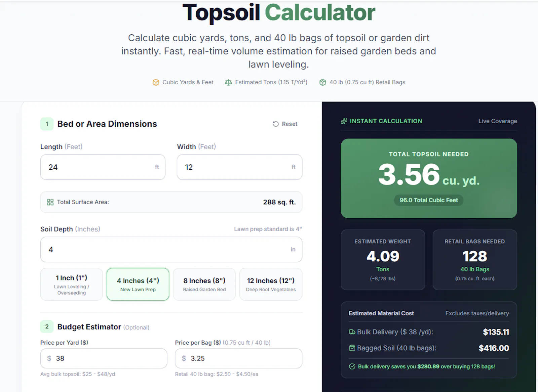Image resolution: width=538 pixels, height=392 pixels.
Task: Click the cube icon beside Cubic Yards & Feet
Action: (156, 82)
